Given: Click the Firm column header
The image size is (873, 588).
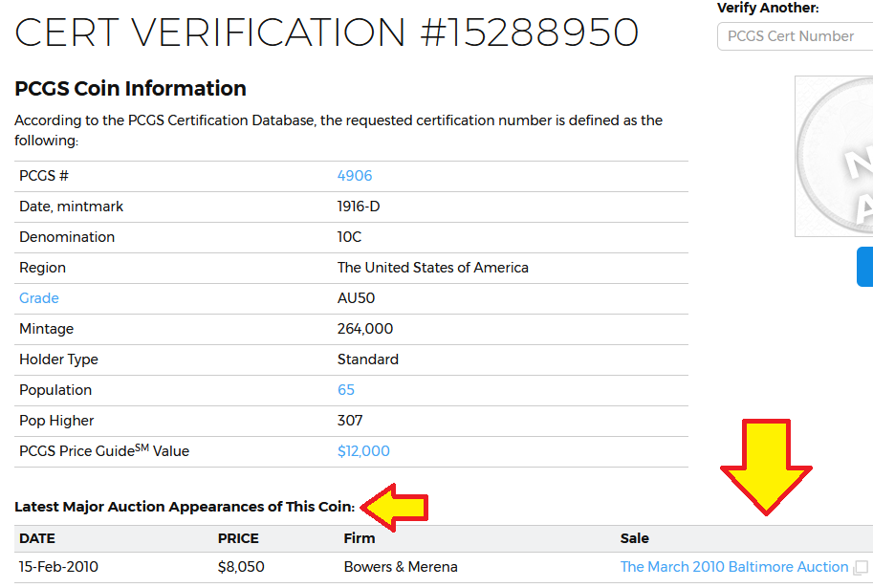Looking at the screenshot, I should pyautogui.click(x=360, y=538).
